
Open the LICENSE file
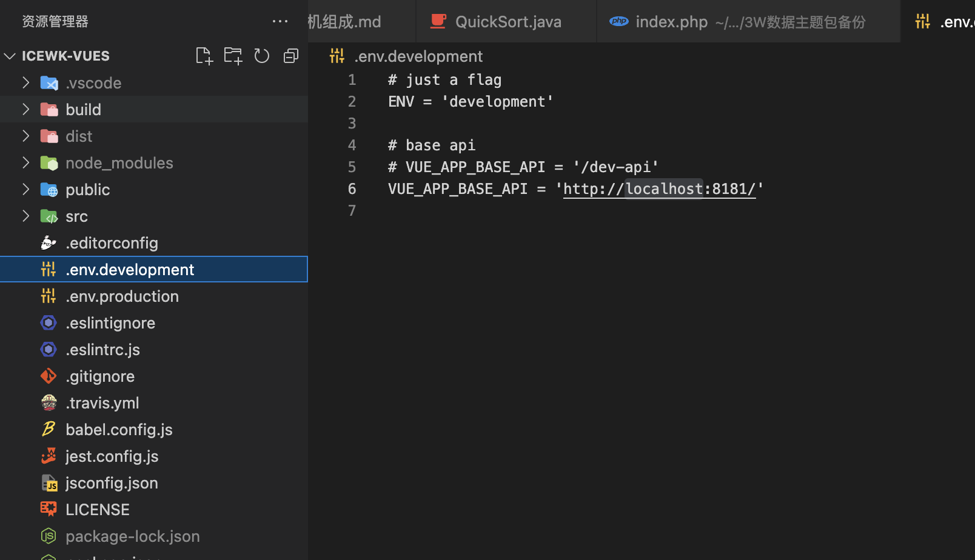(x=97, y=510)
